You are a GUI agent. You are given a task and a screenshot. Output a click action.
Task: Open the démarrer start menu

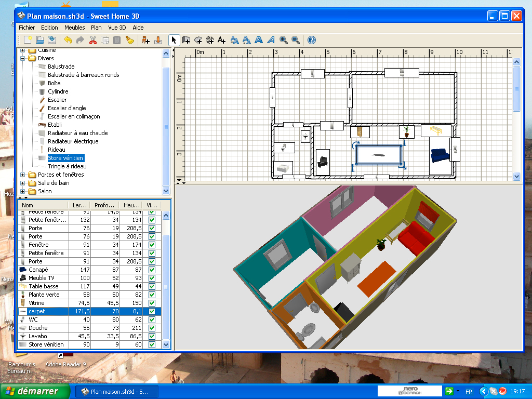click(x=35, y=391)
